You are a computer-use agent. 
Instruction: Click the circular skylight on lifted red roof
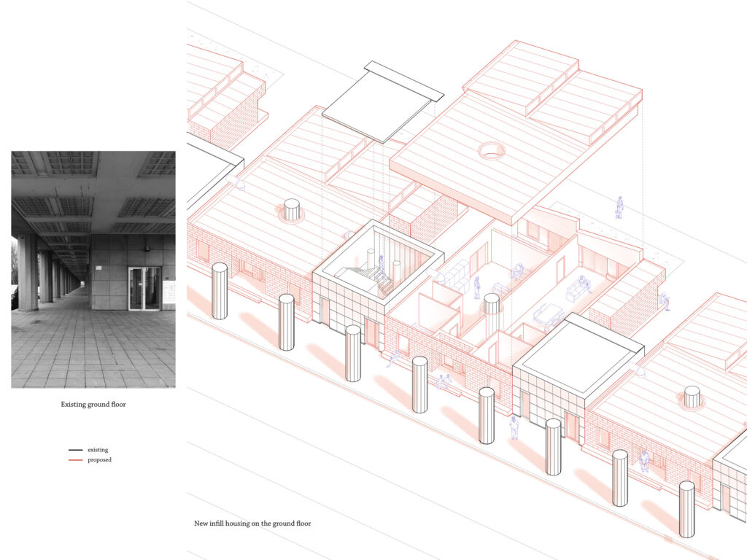(x=491, y=151)
